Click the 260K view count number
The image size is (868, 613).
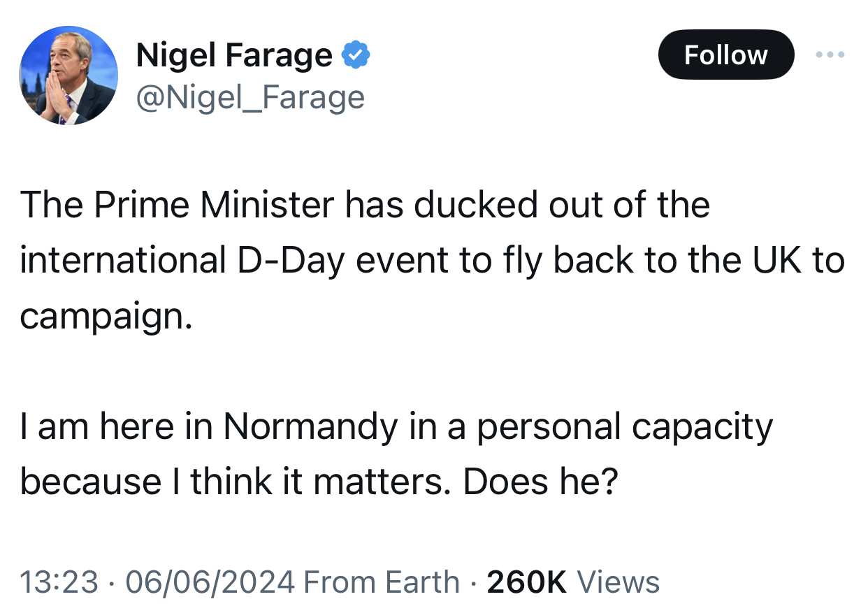(x=526, y=582)
